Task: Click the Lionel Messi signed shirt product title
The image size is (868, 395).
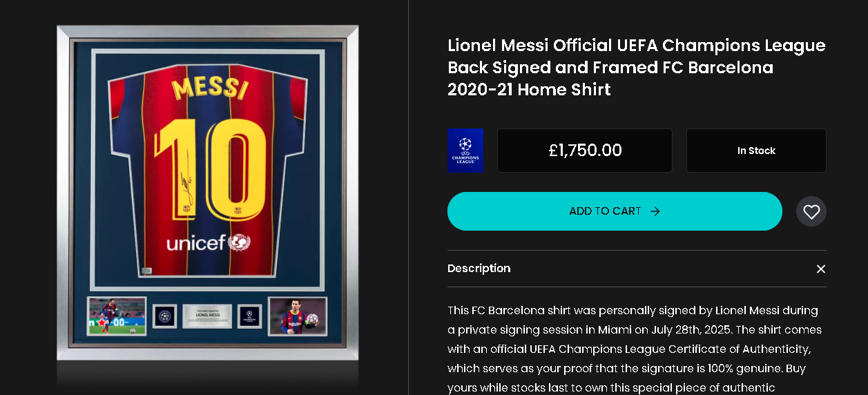Action: pos(637,68)
